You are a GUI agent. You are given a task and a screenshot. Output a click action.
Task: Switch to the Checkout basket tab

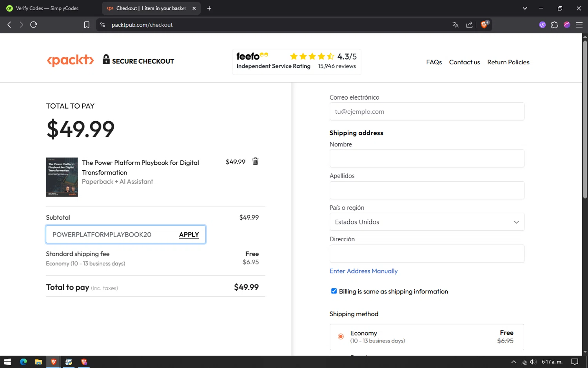pos(151,8)
